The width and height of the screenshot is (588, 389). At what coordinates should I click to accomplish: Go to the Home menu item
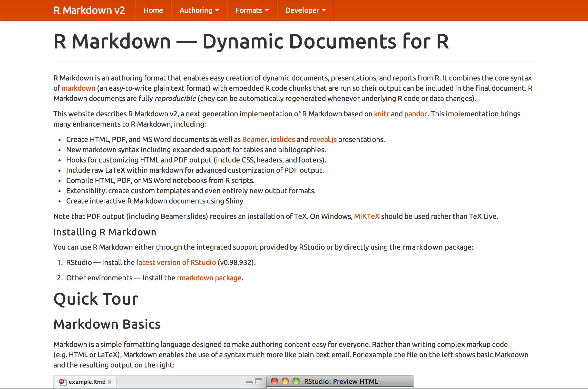point(153,10)
